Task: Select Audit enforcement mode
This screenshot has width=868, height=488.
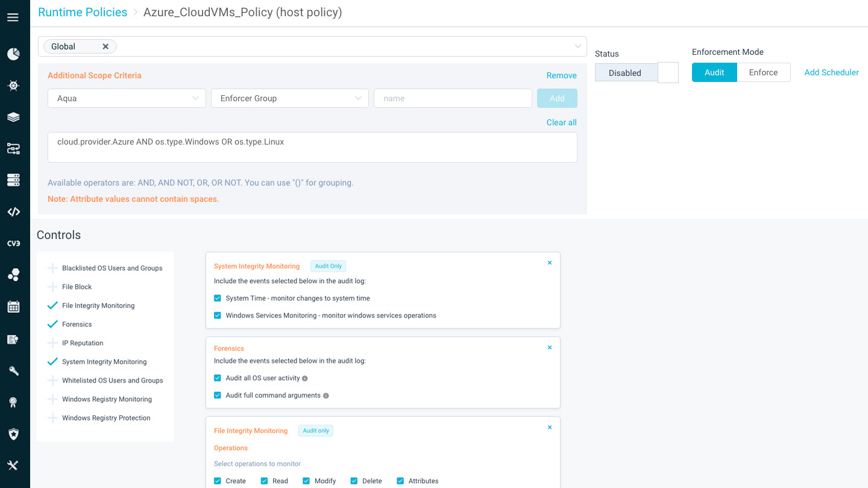Action: [714, 72]
